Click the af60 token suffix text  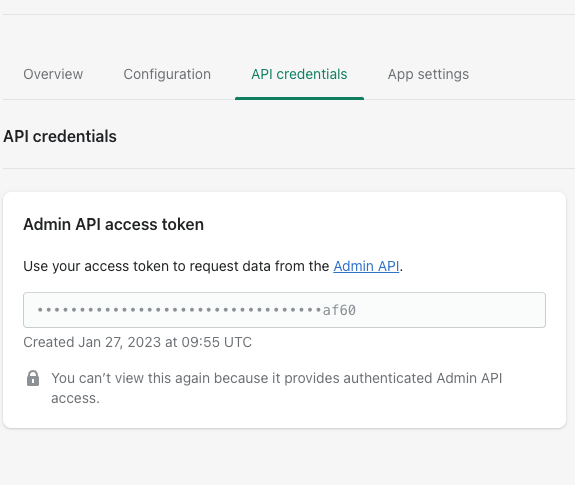point(339,311)
